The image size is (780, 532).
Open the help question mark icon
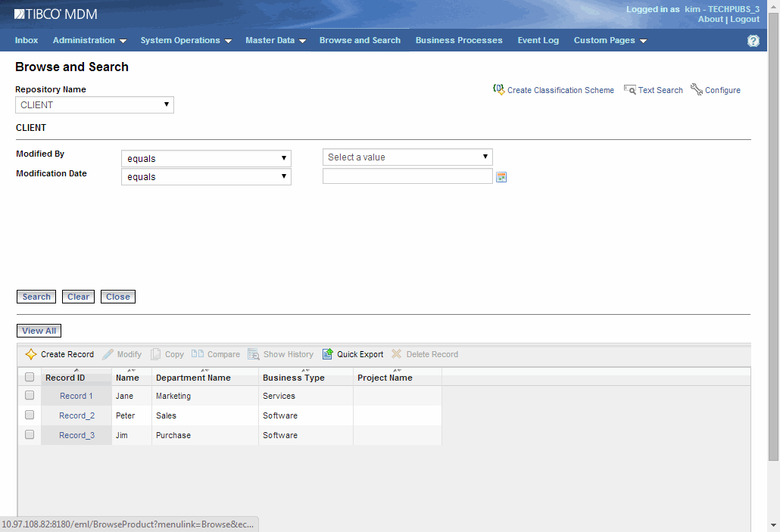[x=753, y=41]
